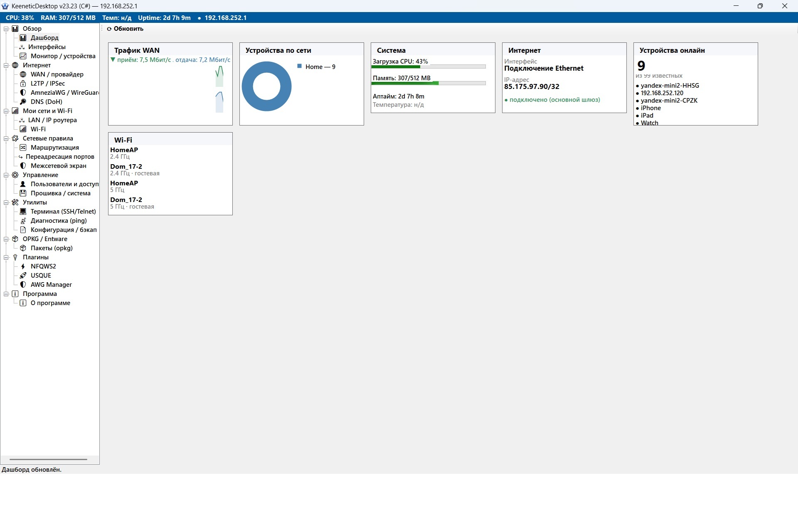This screenshot has height=532, width=798.
Task: Click the AWG Manager shield icon
Action: click(x=23, y=285)
